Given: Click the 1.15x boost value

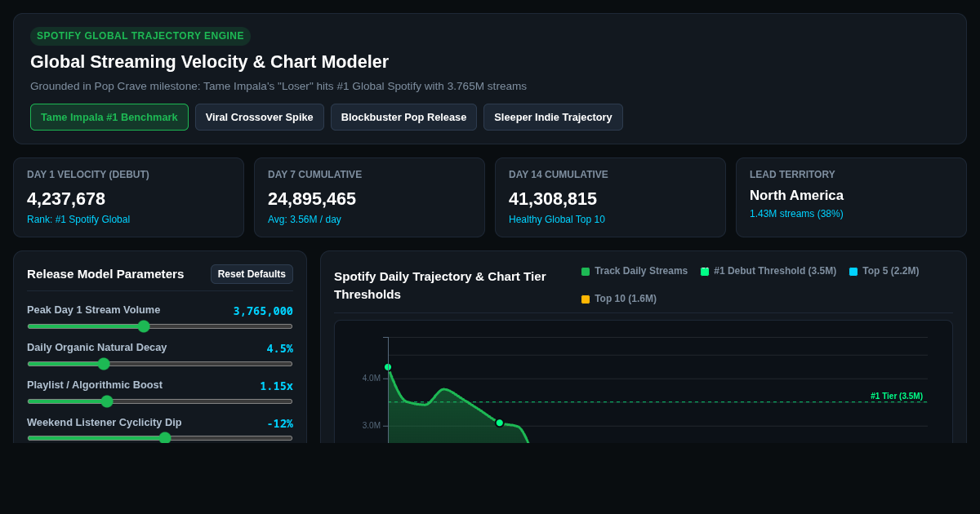Looking at the screenshot, I should coord(276,386).
